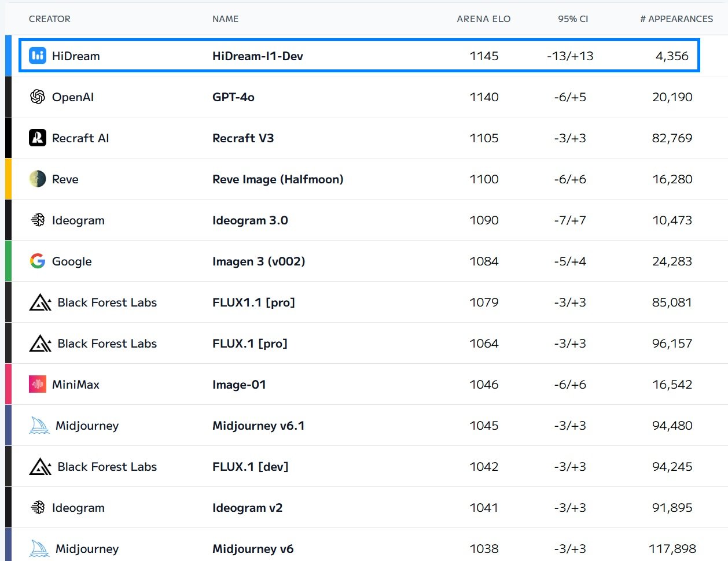Click the appearances count 117,898

coord(672,549)
